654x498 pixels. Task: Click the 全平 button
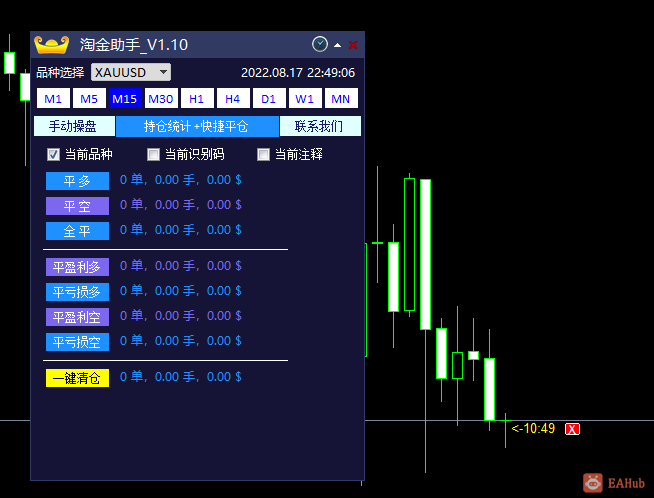[x=77, y=231]
